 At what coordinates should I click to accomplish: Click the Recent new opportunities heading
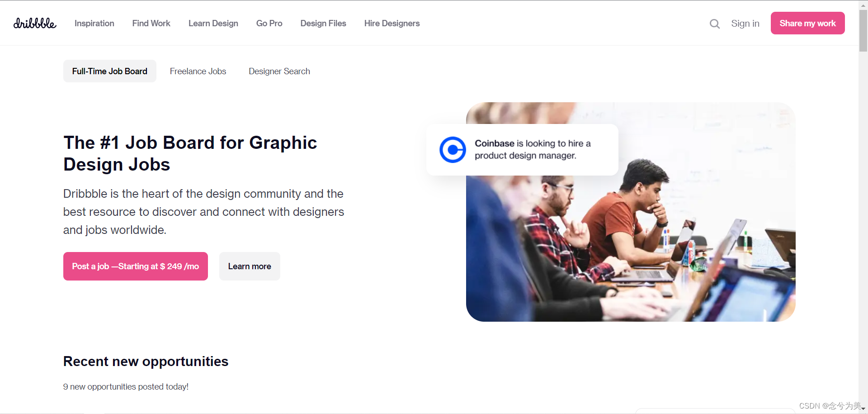pyautogui.click(x=146, y=361)
